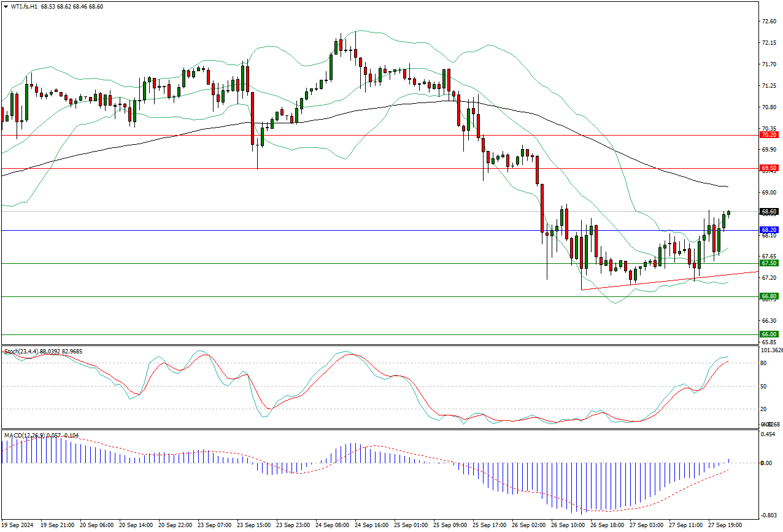Click the WTI.fs,H1 chart title text
This screenshot has height=532, width=783.
[x=23, y=6]
